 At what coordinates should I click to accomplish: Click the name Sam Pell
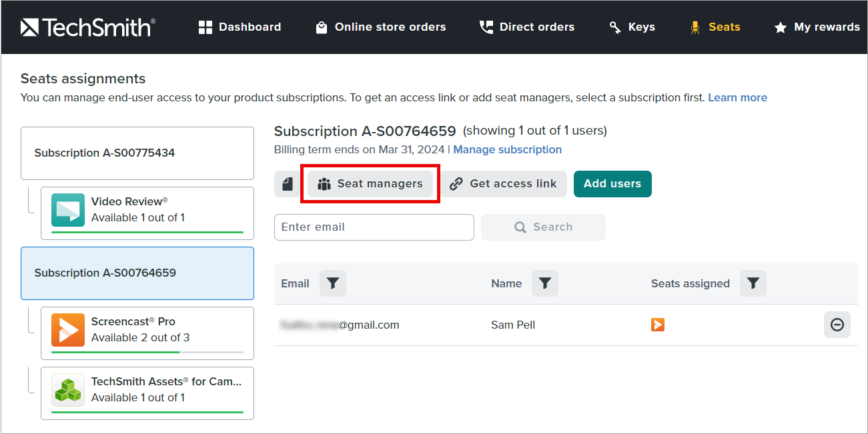coord(513,325)
